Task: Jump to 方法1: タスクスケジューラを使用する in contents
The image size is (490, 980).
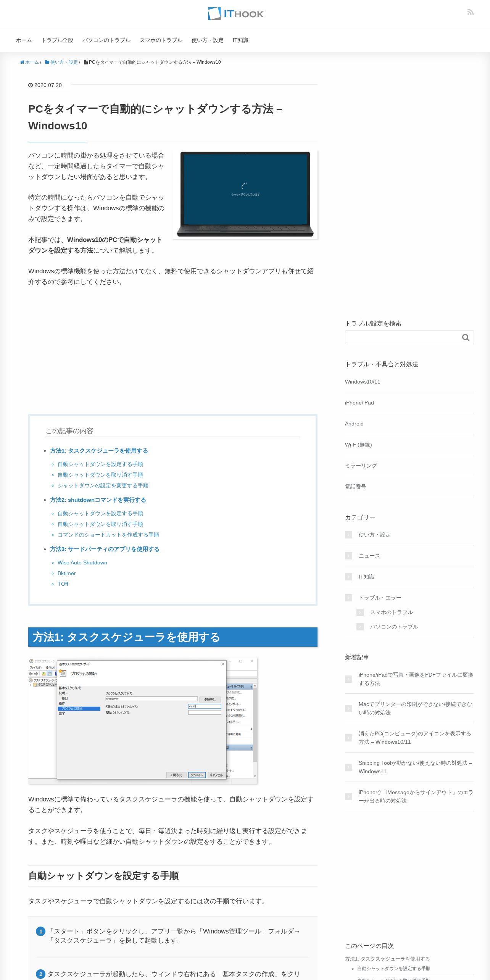Action: point(99,451)
